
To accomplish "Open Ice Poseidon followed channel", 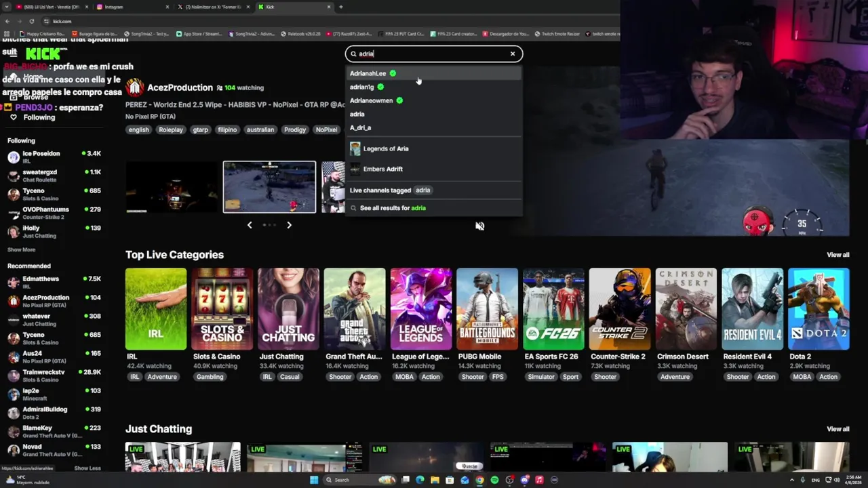I will coord(54,157).
